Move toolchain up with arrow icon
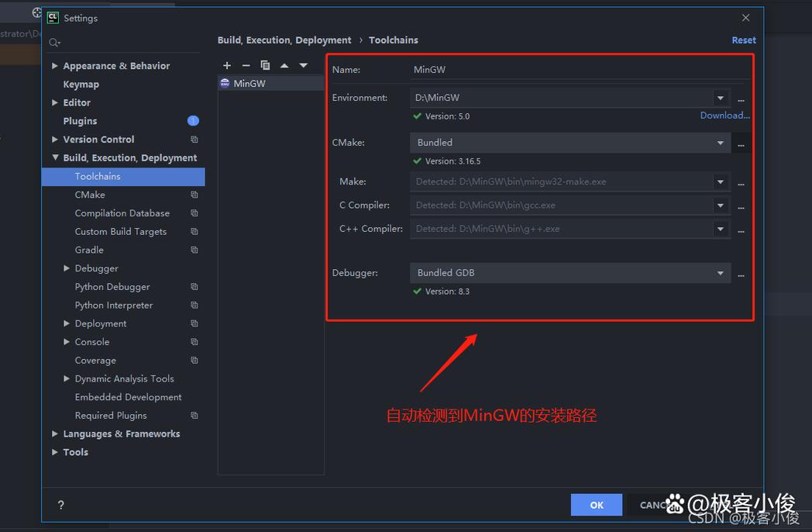 point(284,66)
